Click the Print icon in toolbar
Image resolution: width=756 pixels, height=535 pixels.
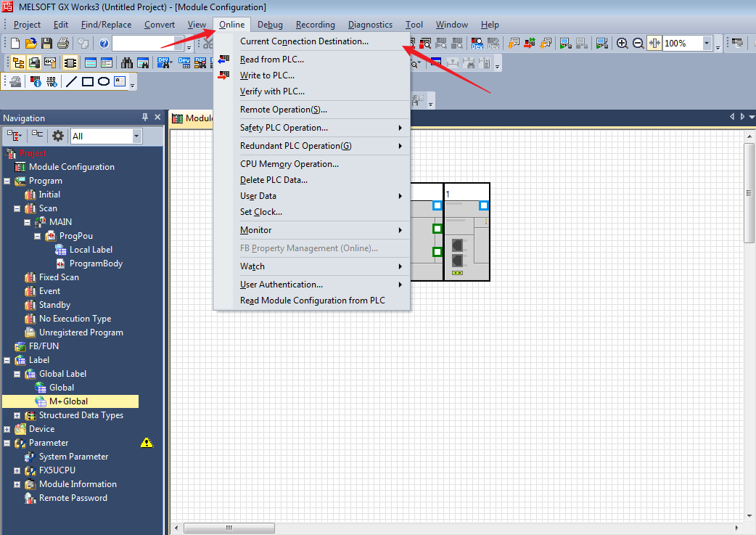pyautogui.click(x=62, y=44)
